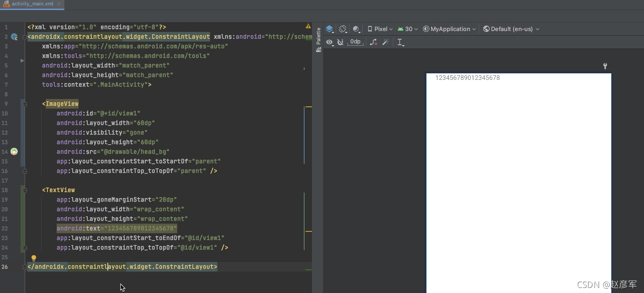Collapse the TextView fold marker on line 18

click(25, 190)
